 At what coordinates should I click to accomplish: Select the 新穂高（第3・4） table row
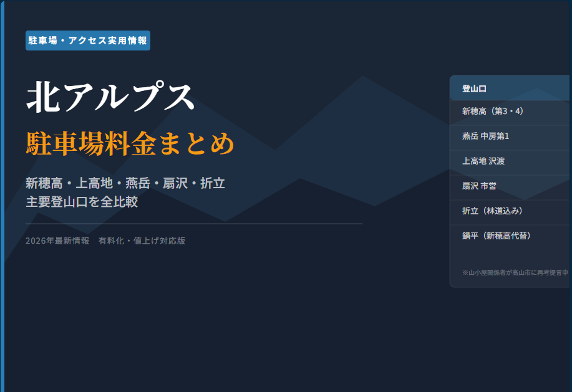pos(493,112)
